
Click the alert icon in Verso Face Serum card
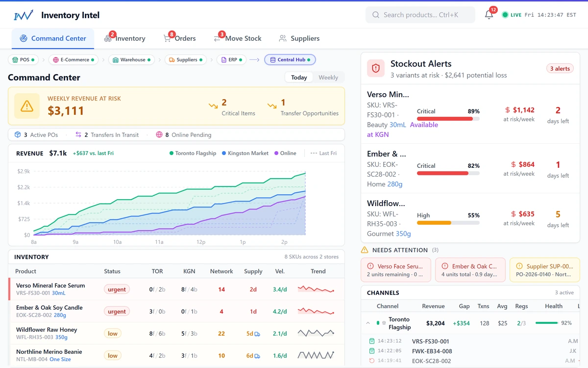pyautogui.click(x=370, y=266)
